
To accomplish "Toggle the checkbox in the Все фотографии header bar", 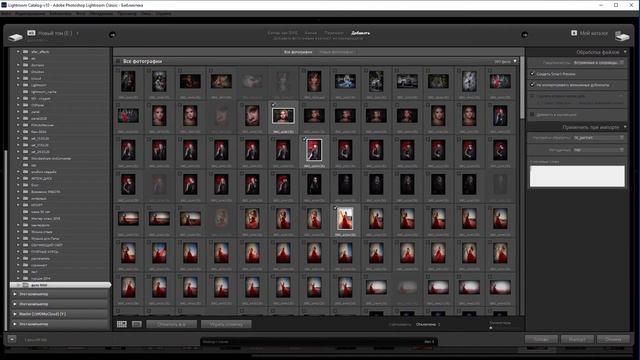I will 118,61.
